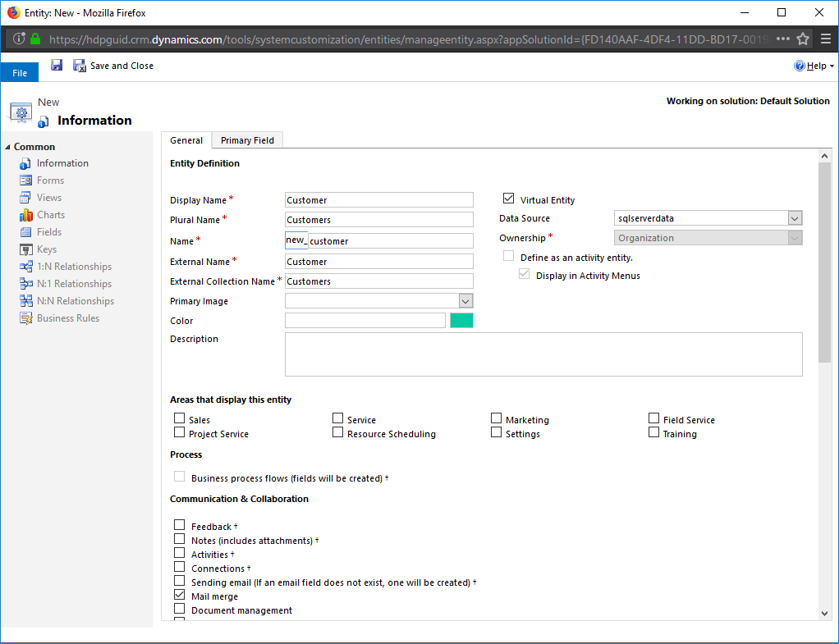Enable Sales area for this entity
Viewport: 839px width, 644px height.
(x=179, y=418)
